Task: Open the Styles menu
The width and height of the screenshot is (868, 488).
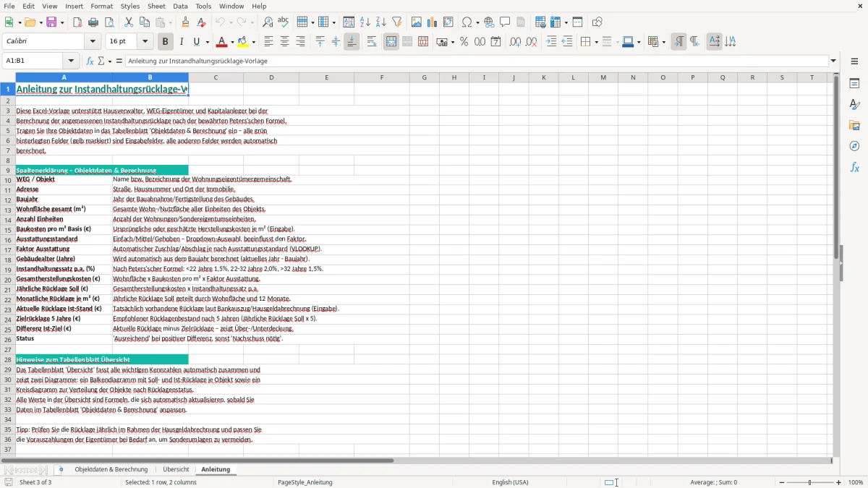Action: coord(130,6)
